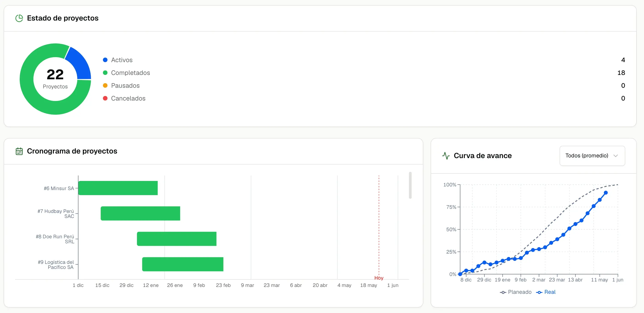Viewport: 644px width, 313px height.
Task: Click the red Cancelados legend dot
Action: click(105, 98)
